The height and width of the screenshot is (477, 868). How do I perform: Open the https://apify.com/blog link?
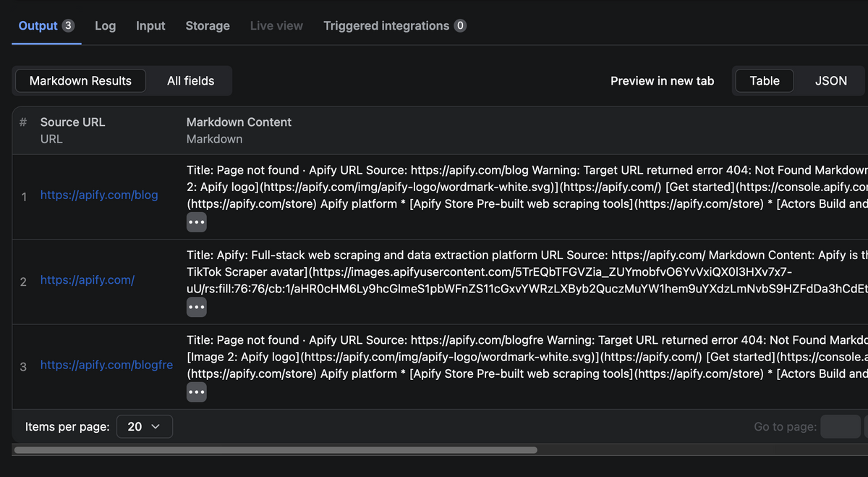click(99, 195)
